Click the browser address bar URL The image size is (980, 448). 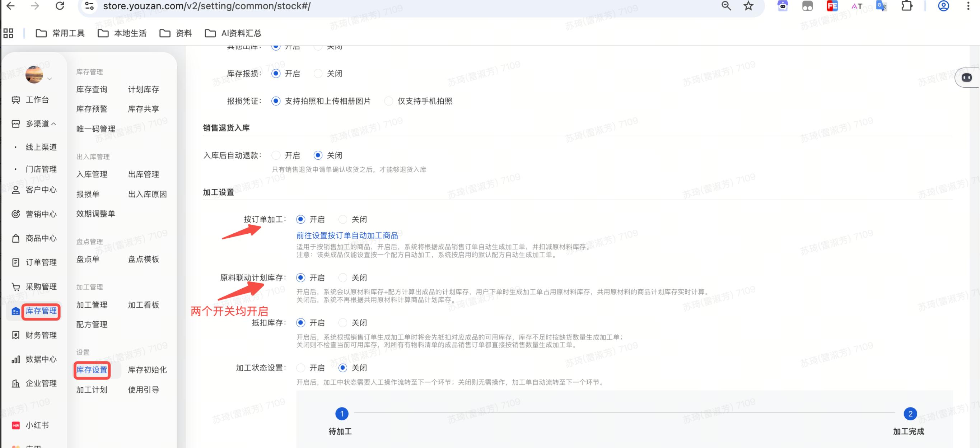pyautogui.click(x=206, y=6)
